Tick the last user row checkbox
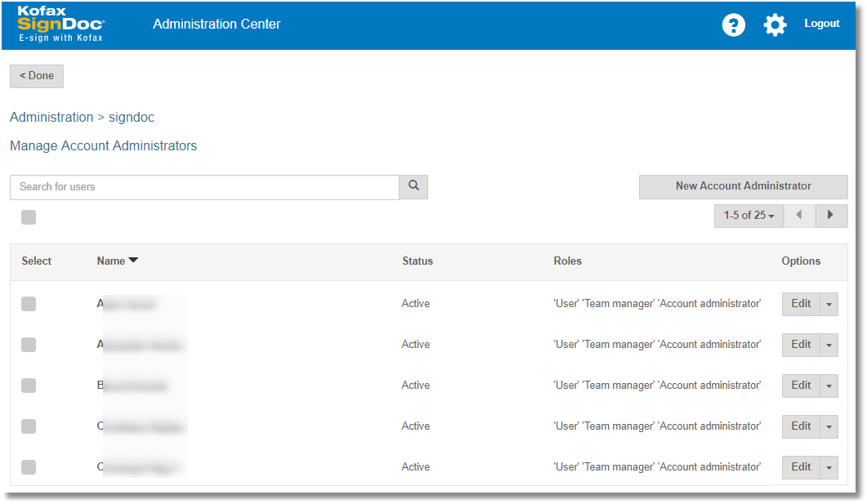Image resolution: width=867 pixels, height=504 pixels. 29,467
